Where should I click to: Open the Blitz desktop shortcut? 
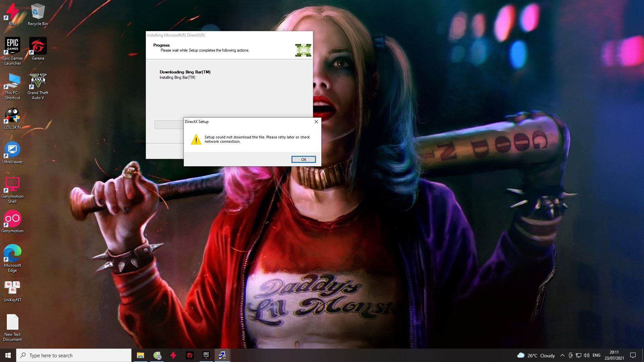pos(12,14)
